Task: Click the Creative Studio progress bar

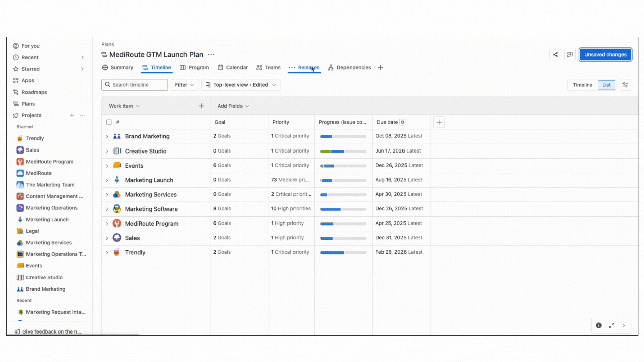Action: point(343,151)
